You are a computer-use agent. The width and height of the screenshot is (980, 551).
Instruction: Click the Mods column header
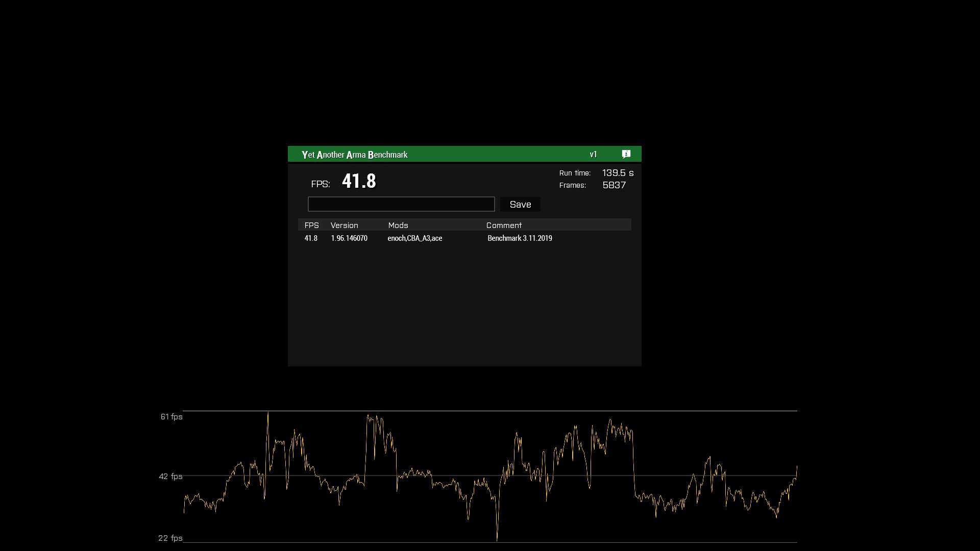[398, 225]
